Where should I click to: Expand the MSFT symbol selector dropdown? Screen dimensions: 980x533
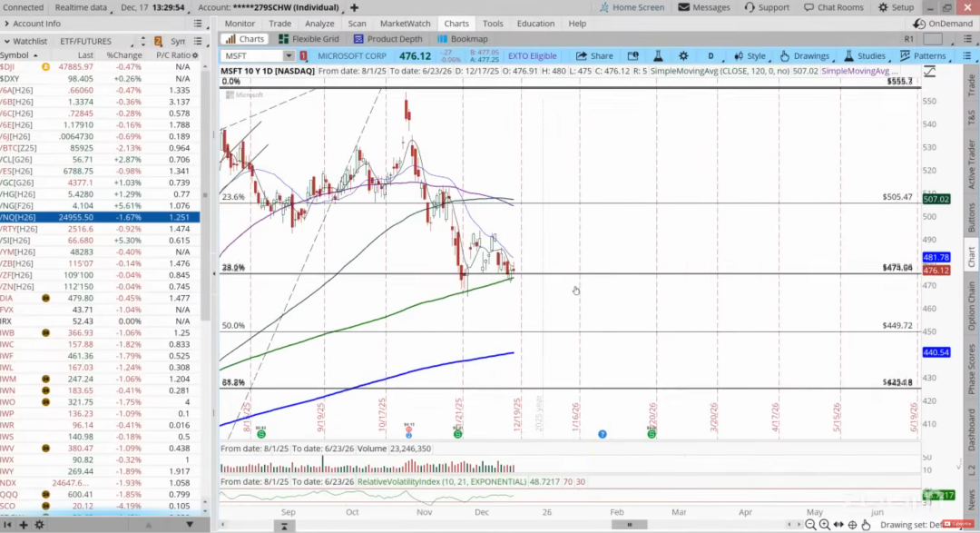(x=289, y=55)
